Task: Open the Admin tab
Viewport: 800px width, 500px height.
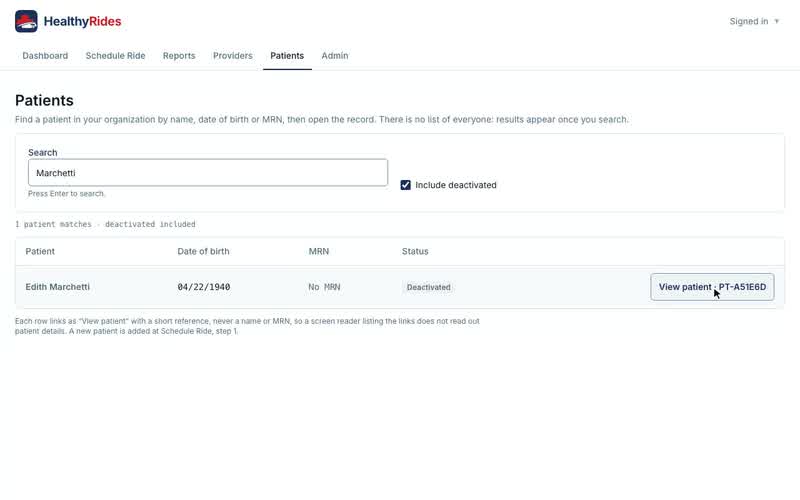Action: point(335,56)
